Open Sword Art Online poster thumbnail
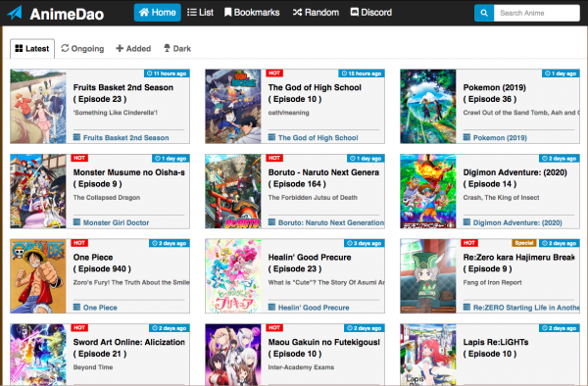588x386 pixels. (x=38, y=355)
